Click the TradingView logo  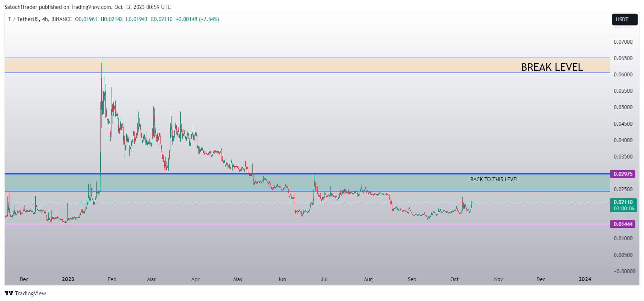25,293
